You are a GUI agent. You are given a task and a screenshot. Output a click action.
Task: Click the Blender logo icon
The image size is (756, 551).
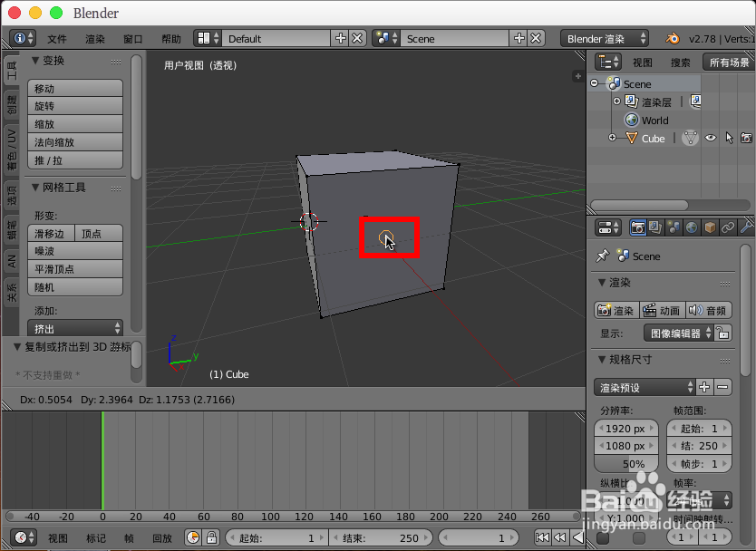pyautogui.click(x=672, y=38)
